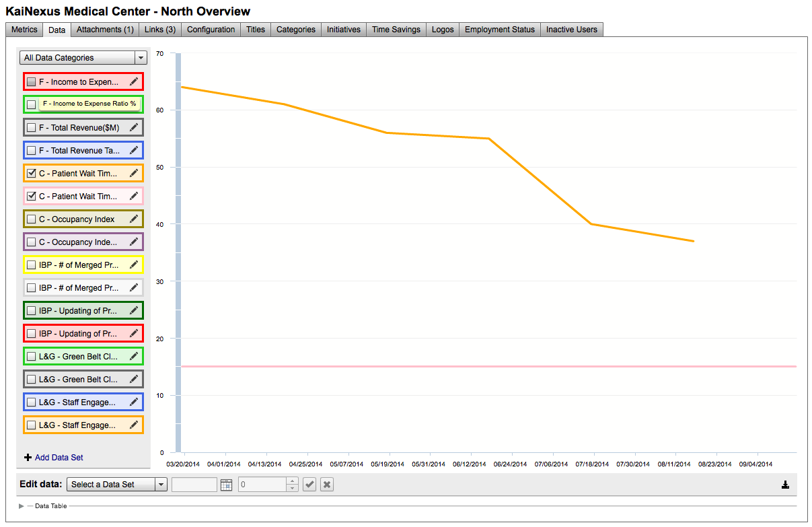This screenshot has width=812, height=527.
Task: Open the Select a Data Set dropdown
Action: pos(117,485)
